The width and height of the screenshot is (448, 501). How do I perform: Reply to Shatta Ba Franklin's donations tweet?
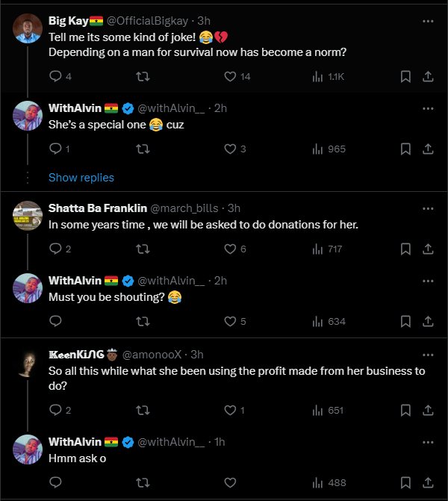click(55, 249)
